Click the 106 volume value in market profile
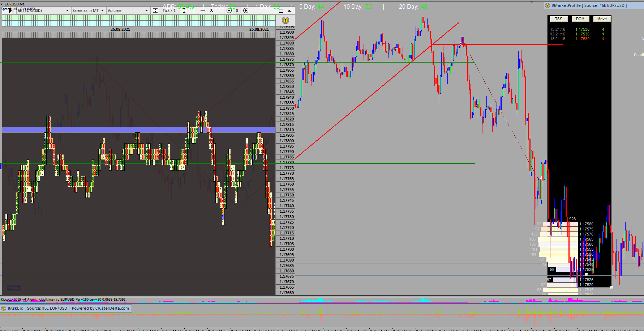Image resolution: width=644 pixels, height=331 pixels. tap(532, 239)
